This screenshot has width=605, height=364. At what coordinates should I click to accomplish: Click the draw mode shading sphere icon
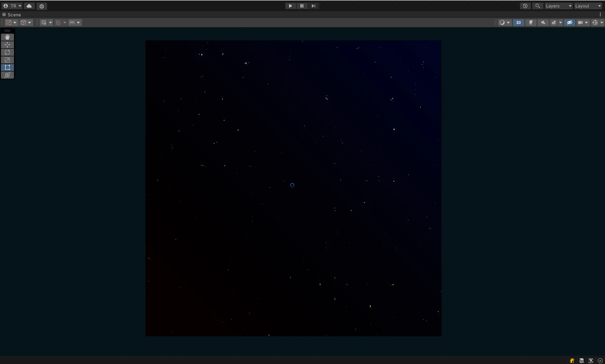(502, 22)
